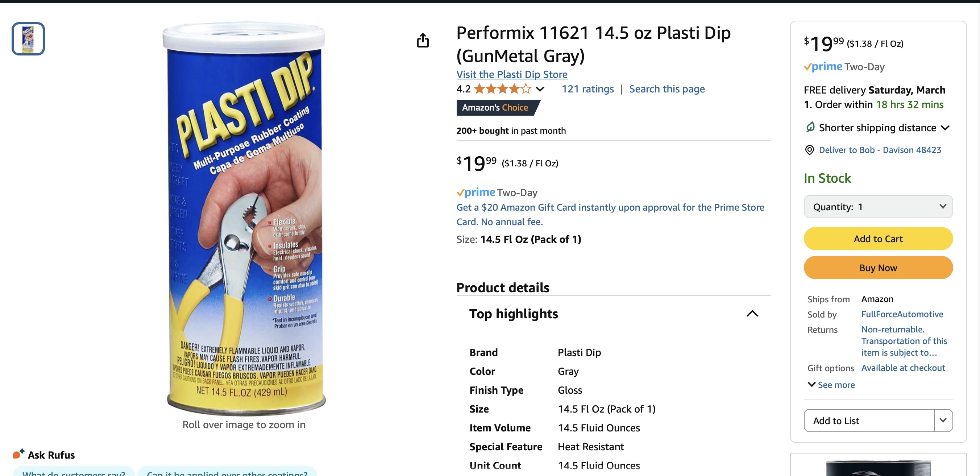980x476 pixels.
Task: Open the 121 ratings link
Action: pyautogui.click(x=587, y=89)
